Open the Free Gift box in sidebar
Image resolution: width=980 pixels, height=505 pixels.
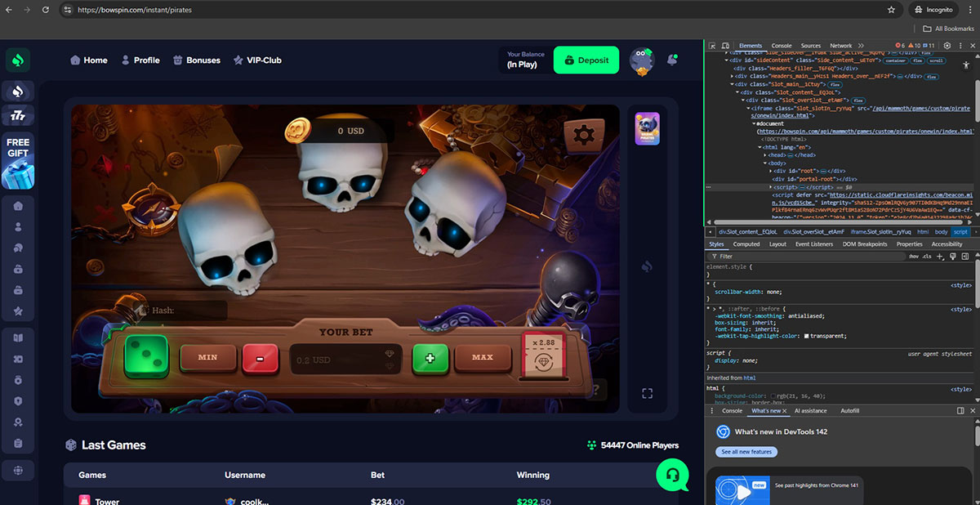click(x=18, y=160)
